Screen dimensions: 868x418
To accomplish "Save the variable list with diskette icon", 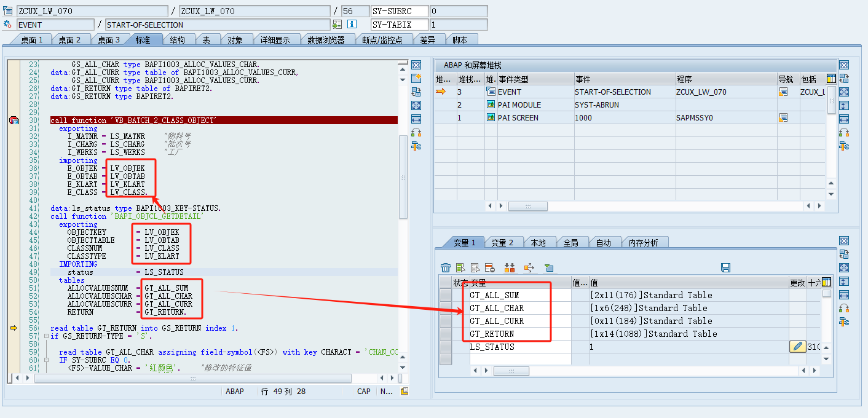I will (x=725, y=267).
